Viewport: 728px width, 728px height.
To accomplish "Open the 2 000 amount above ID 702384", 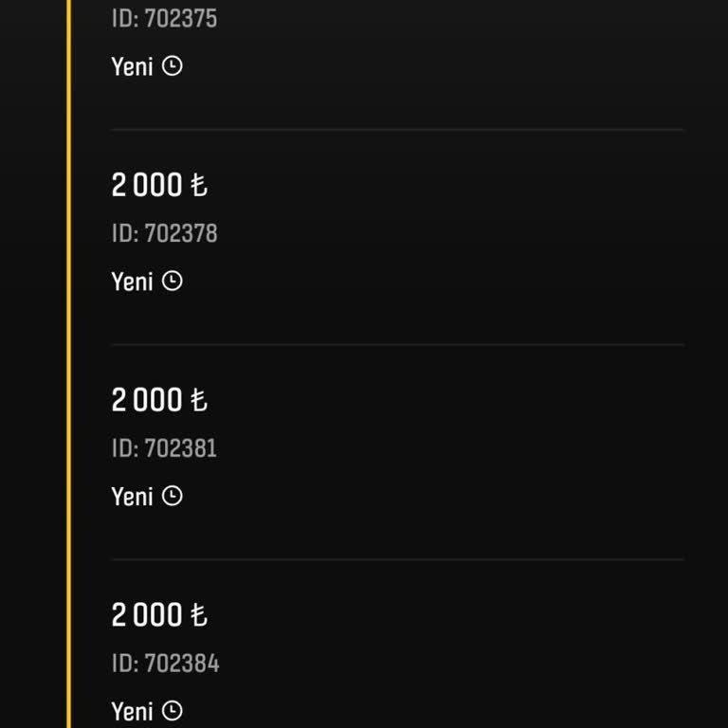I will [x=147, y=616].
